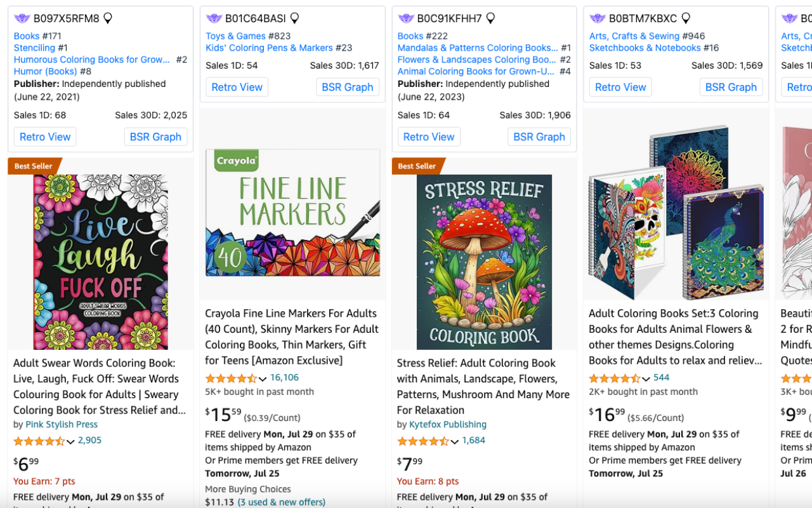Open the Stenciling category link

coord(34,48)
